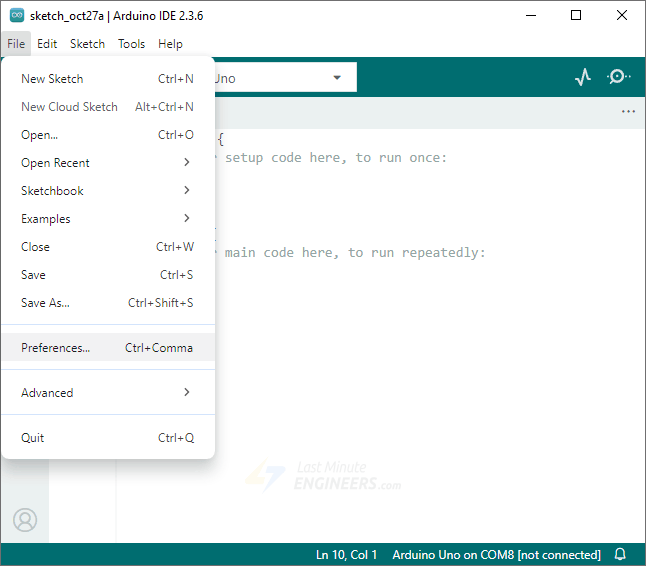Open the Tools menu
Screen dimensions: 646x566
click(131, 44)
